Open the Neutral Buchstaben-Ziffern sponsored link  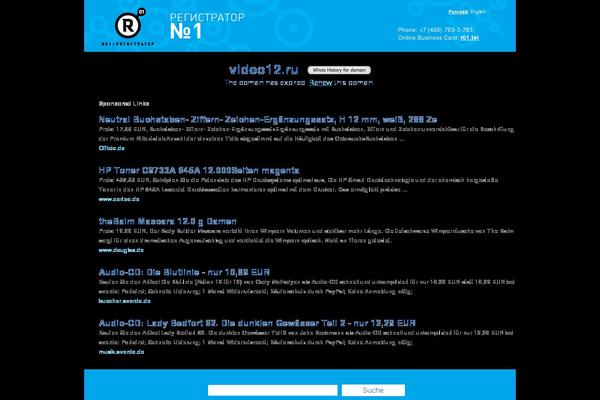pyautogui.click(x=268, y=119)
